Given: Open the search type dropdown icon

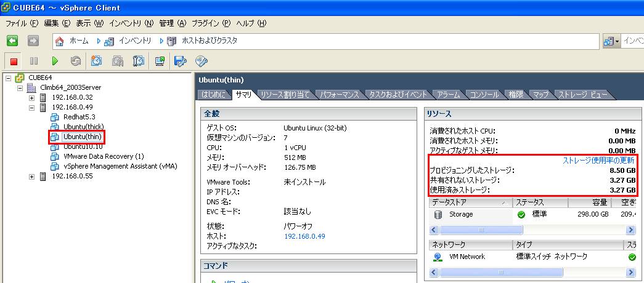Looking at the screenshot, I should click(x=611, y=41).
